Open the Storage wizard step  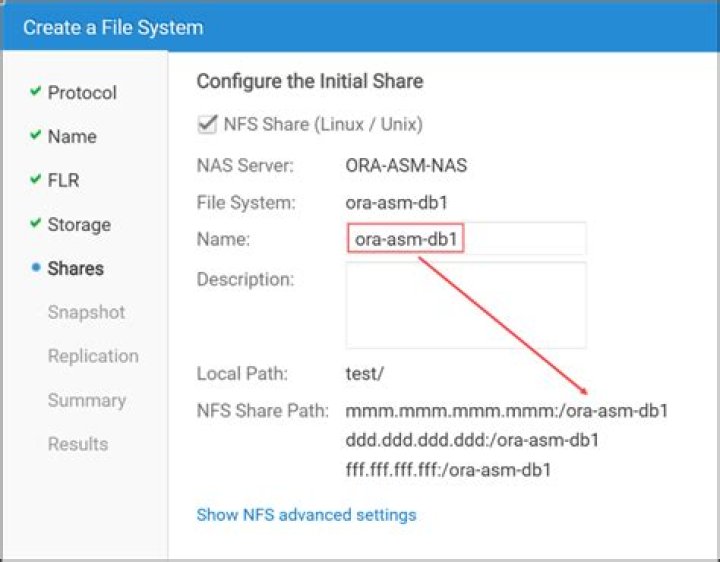(79, 225)
